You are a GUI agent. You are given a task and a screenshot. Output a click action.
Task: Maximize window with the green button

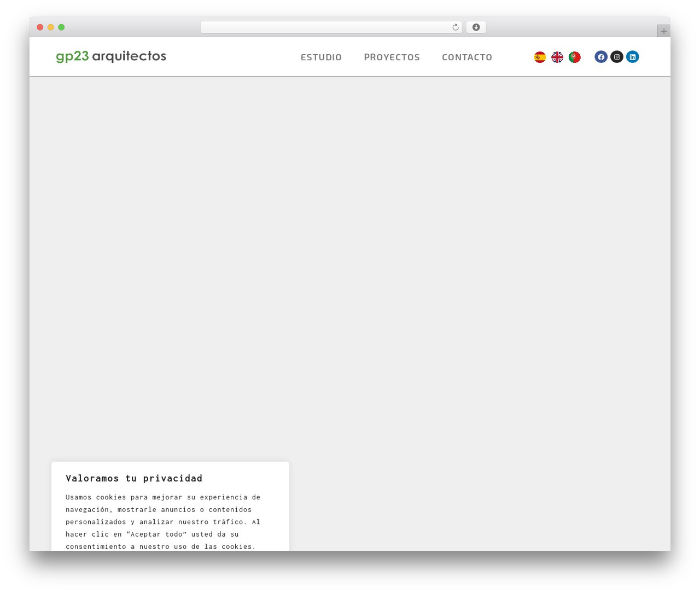61,27
